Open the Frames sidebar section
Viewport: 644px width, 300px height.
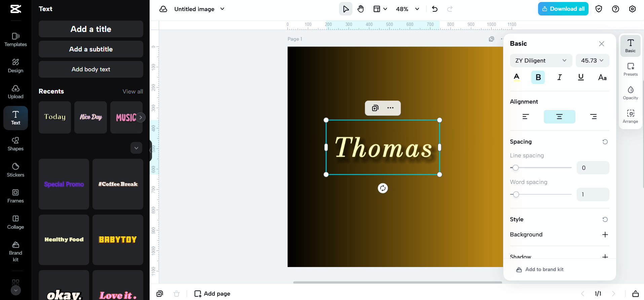pos(15,196)
